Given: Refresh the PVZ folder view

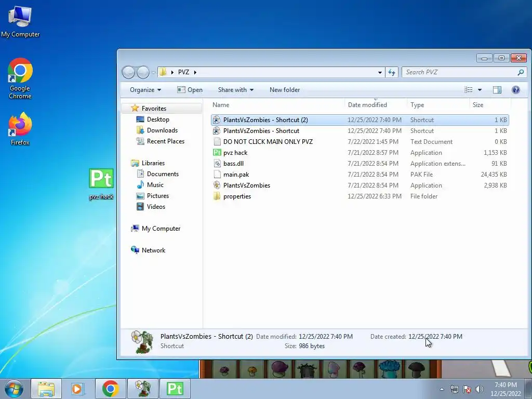Looking at the screenshot, I should pos(392,72).
